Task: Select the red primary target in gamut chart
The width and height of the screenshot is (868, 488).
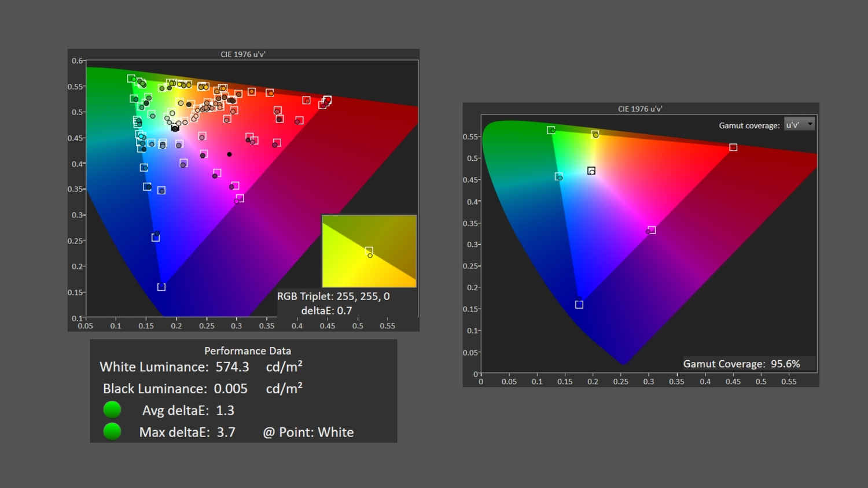Action: pyautogui.click(x=733, y=147)
